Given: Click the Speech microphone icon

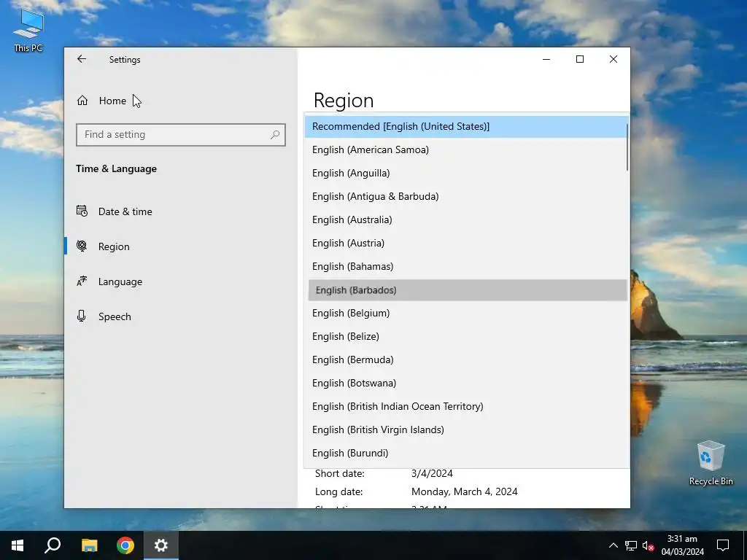Looking at the screenshot, I should pyautogui.click(x=82, y=316).
